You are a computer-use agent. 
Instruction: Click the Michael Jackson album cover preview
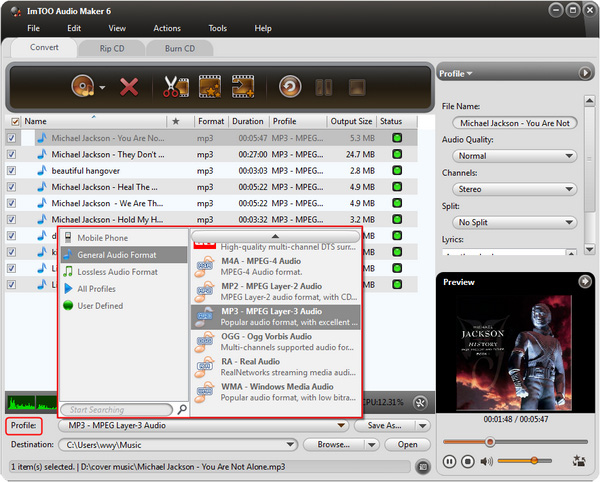(x=514, y=352)
